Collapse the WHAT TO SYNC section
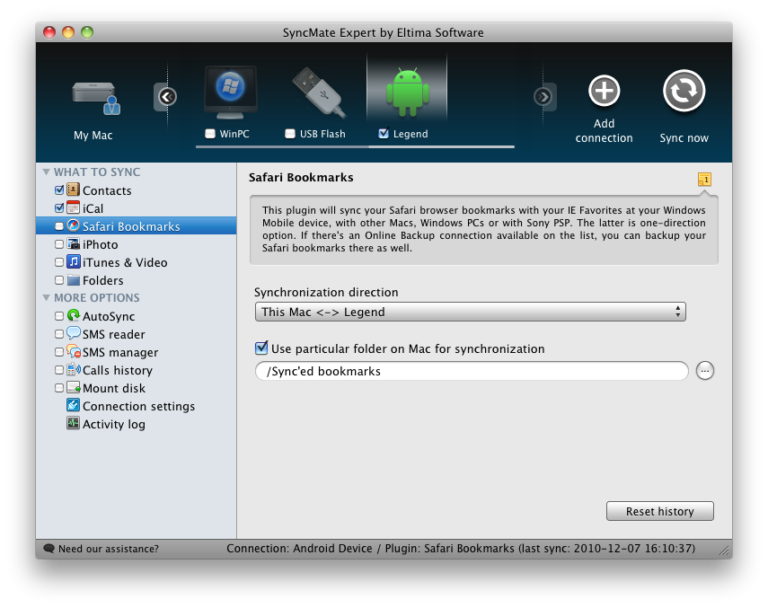Screen dimensions: 768x608 point(46,172)
